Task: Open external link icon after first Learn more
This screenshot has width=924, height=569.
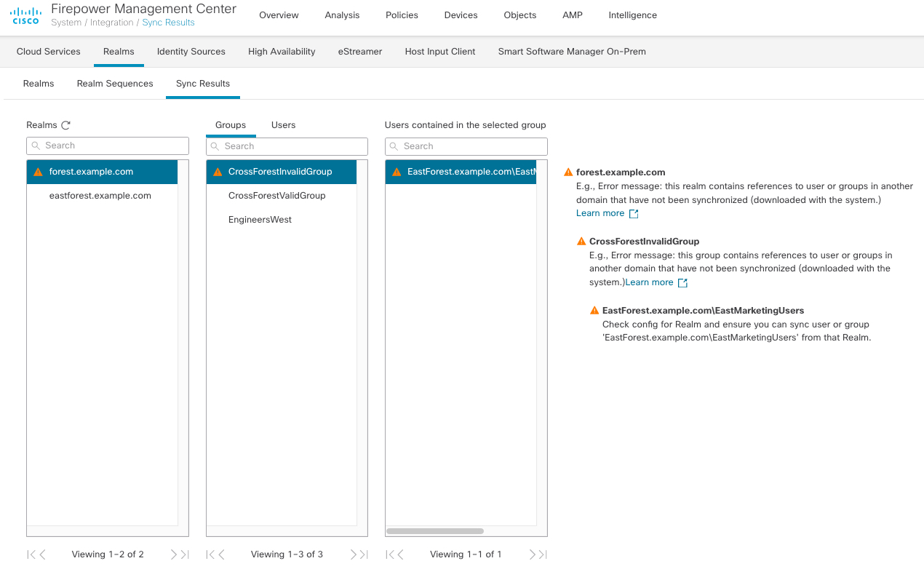Action: click(x=634, y=214)
